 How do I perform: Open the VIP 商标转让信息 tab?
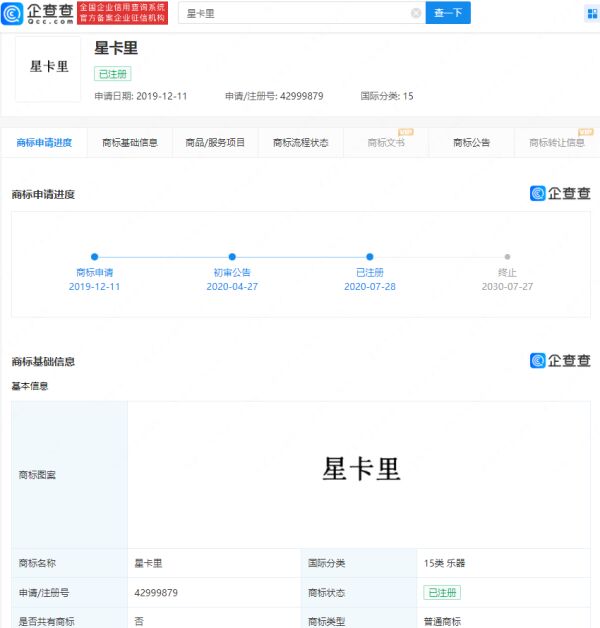tap(556, 143)
